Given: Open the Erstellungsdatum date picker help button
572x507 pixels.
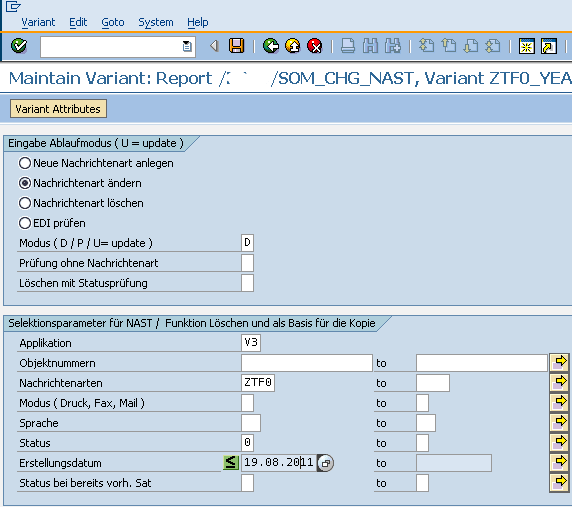Looking at the screenshot, I should (x=325, y=463).
